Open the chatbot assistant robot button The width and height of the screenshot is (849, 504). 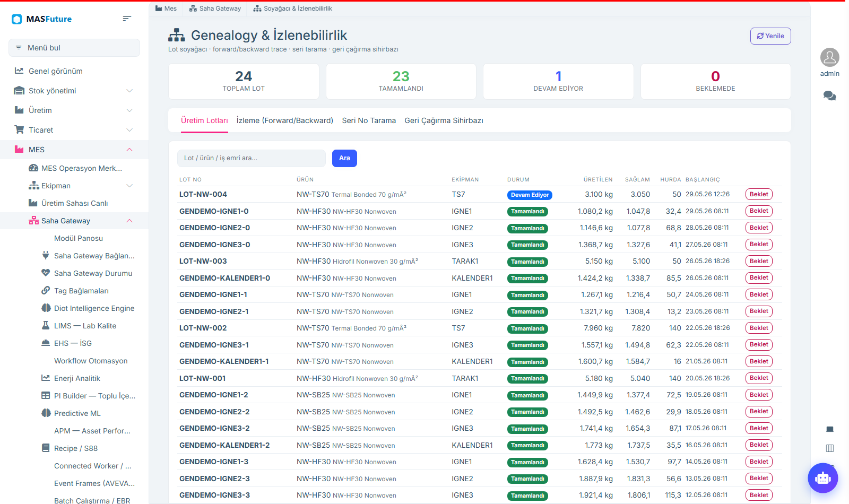(x=822, y=478)
